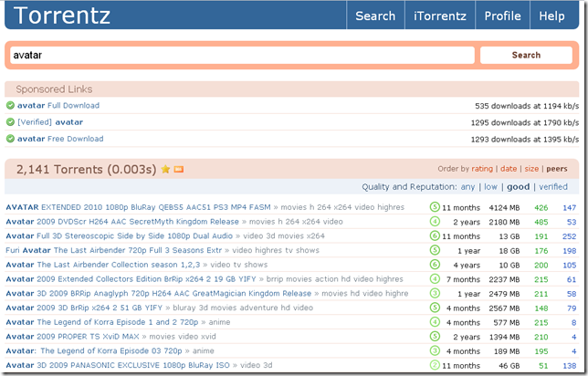
Task: Click the Sponsored Links heading
Action: point(54,89)
